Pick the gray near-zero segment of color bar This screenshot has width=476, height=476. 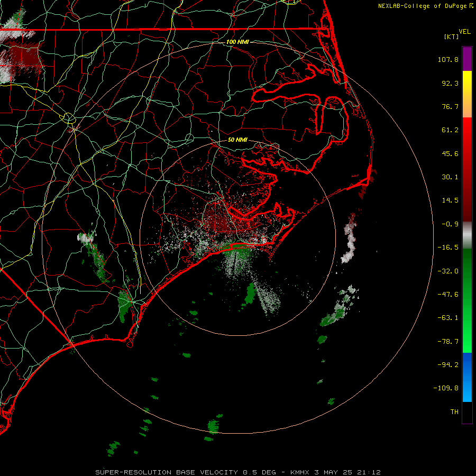tap(467, 235)
